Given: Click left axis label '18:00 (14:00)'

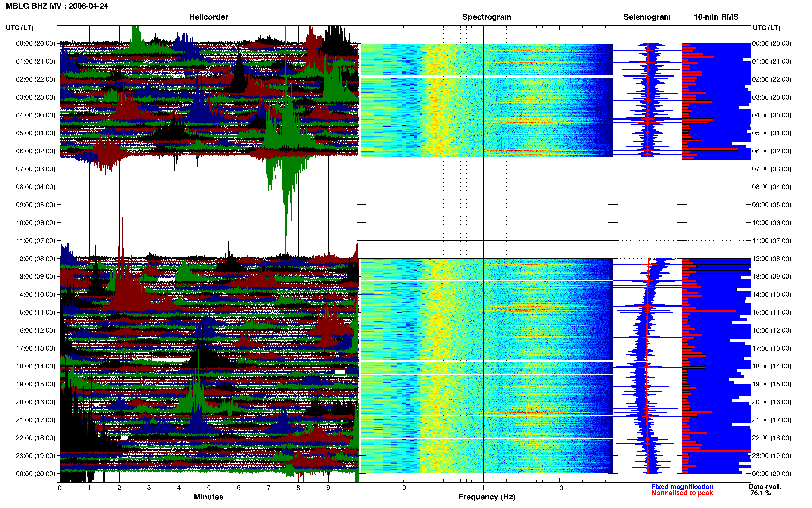Looking at the screenshot, I should pyautogui.click(x=36, y=366).
